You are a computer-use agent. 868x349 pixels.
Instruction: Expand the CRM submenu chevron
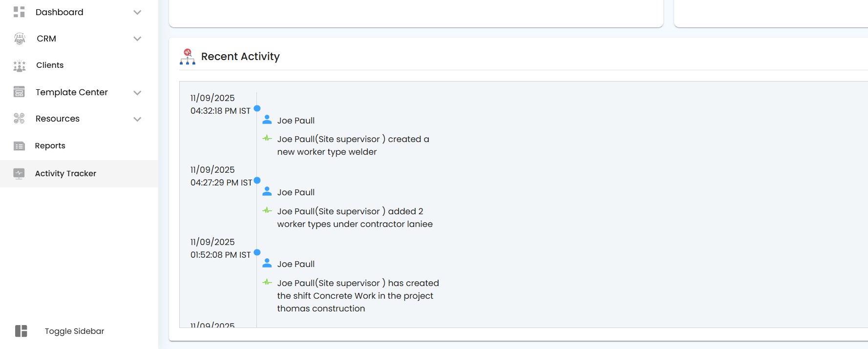pos(137,39)
